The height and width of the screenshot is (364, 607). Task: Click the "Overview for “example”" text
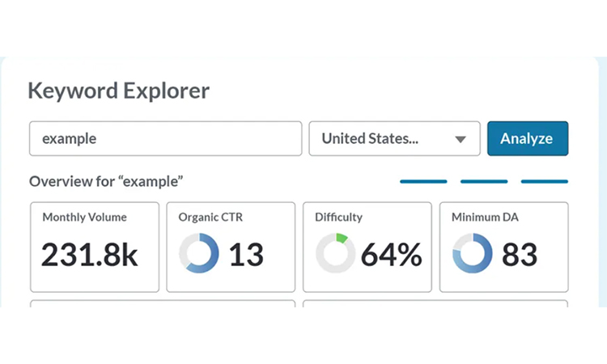[x=106, y=181]
